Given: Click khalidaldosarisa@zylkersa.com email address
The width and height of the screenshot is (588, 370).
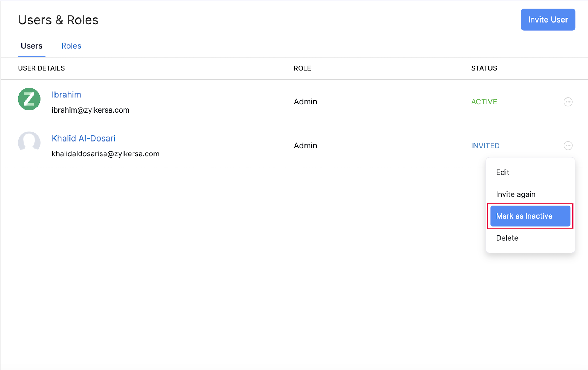Looking at the screenshot, I should pyautogui.click(x=105, y=154).
